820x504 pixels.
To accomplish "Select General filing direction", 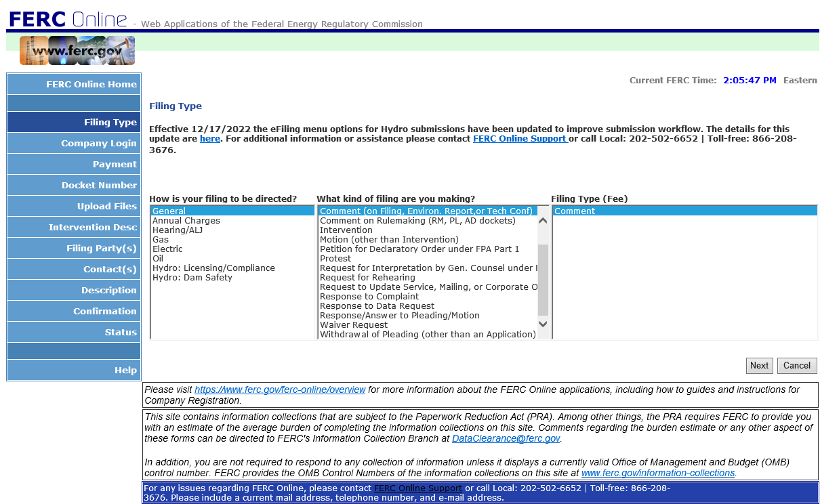I will [x=232, y=211].
